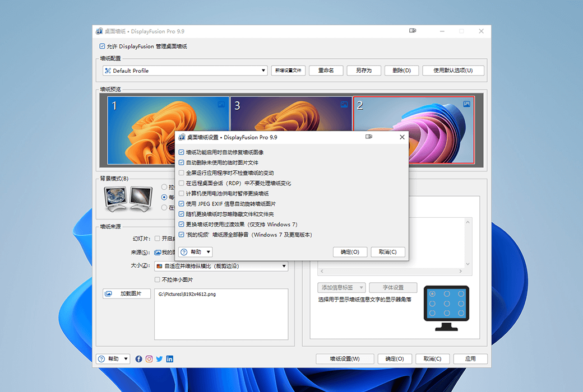Click the 另存为 button
Image resolution: width=583 pixels, height=392 pixels.
[364, 71]
